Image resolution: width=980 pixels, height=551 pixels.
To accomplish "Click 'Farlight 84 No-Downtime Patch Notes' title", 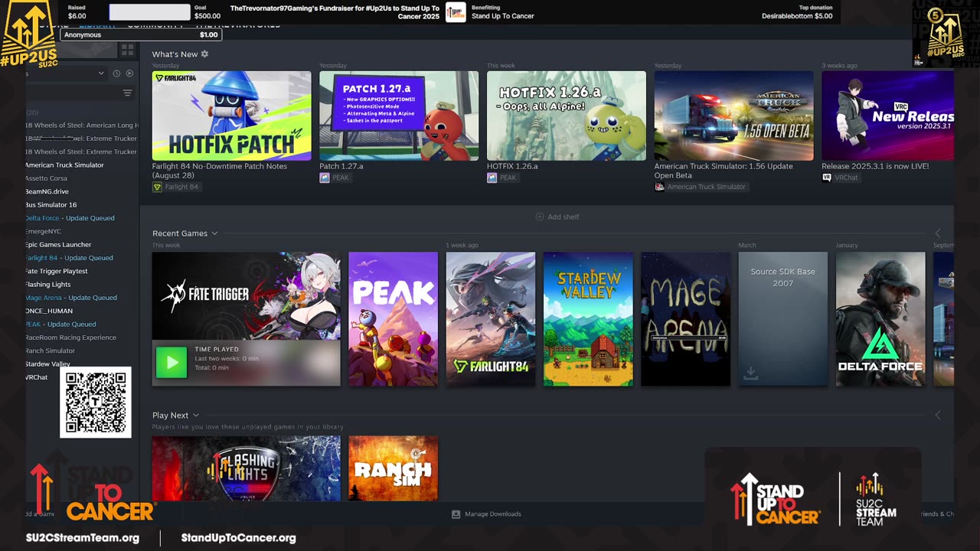I will pos(220,171).
